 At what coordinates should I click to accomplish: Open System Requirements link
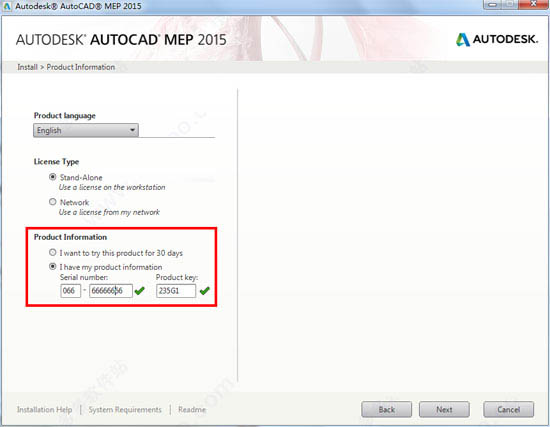click(125, 409)
